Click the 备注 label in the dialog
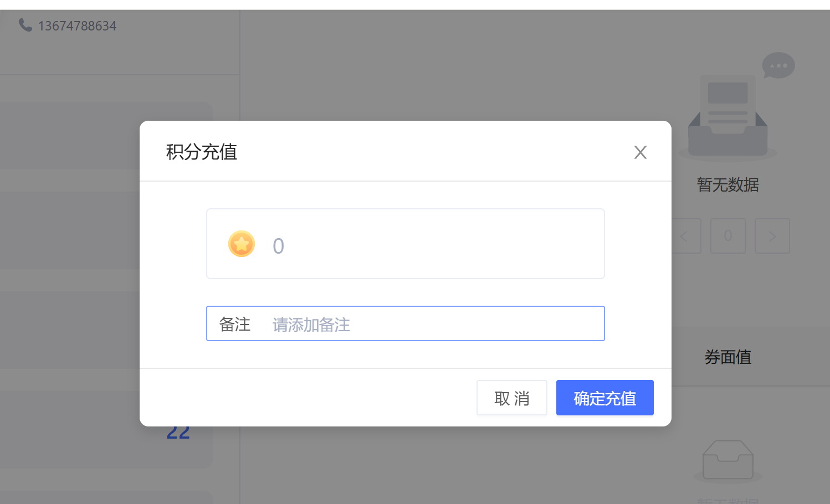This screenshot has width=830, height=504. (235, 324)
